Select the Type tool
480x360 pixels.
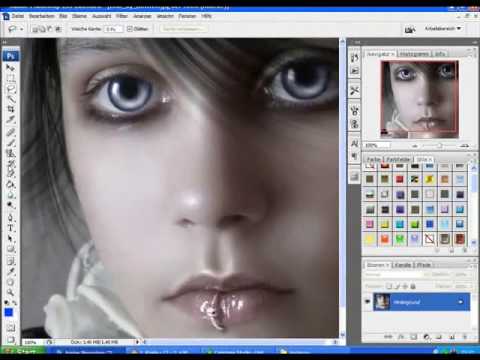click(10, 228)
